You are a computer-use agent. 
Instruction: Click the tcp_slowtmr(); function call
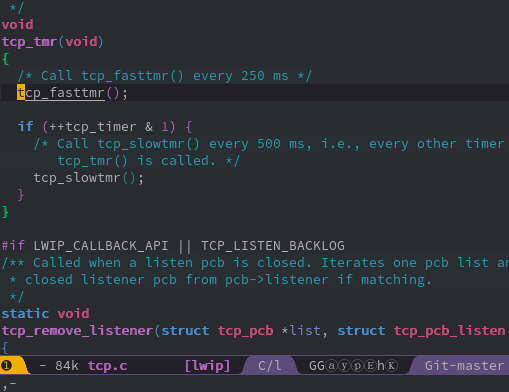(x=89, y=178)
